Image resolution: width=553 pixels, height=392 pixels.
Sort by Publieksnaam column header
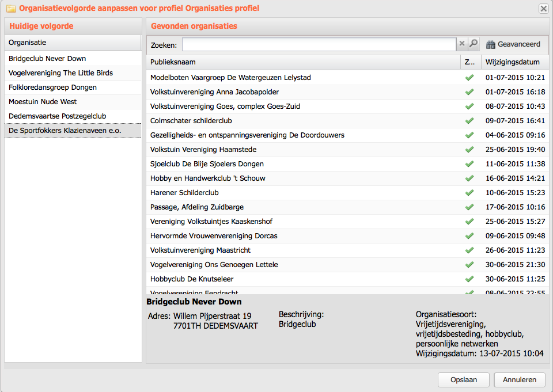point(304,62)
